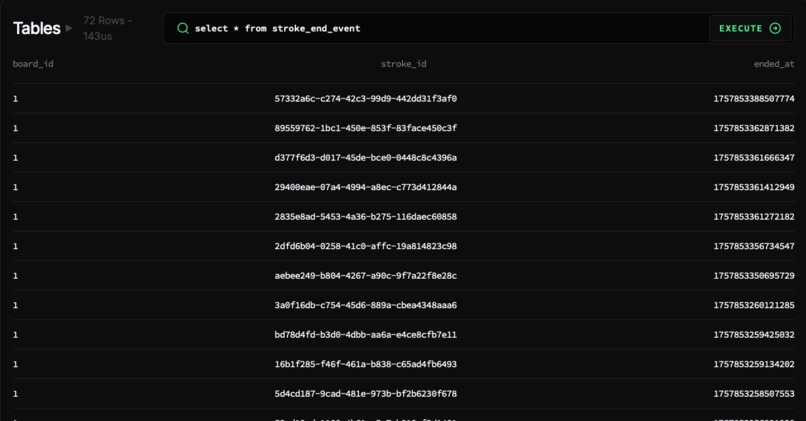Click ended_at value 1757853361412949

754,187
